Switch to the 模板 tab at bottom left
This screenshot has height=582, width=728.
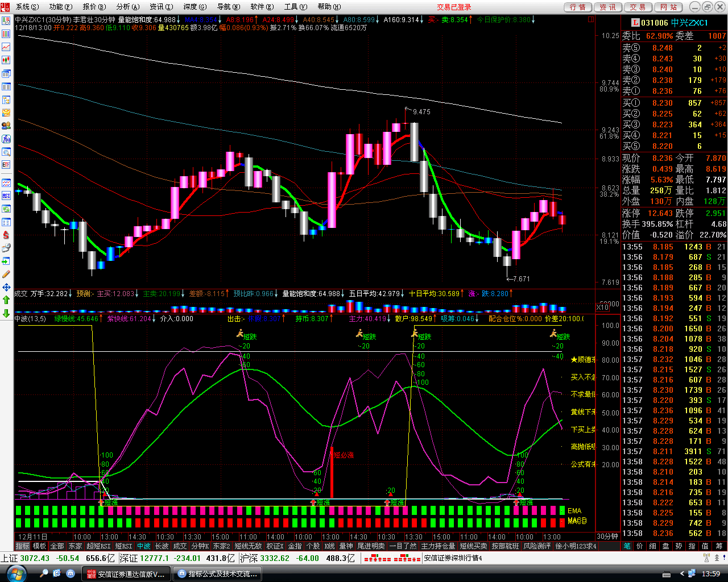pyautogui.click(x=40, y=546)
